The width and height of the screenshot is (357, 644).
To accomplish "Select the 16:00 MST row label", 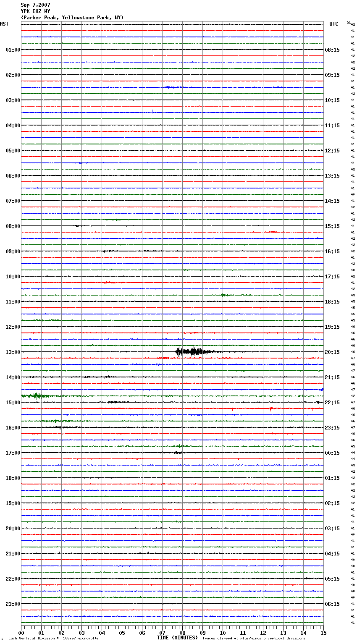I will pos(13,428).
